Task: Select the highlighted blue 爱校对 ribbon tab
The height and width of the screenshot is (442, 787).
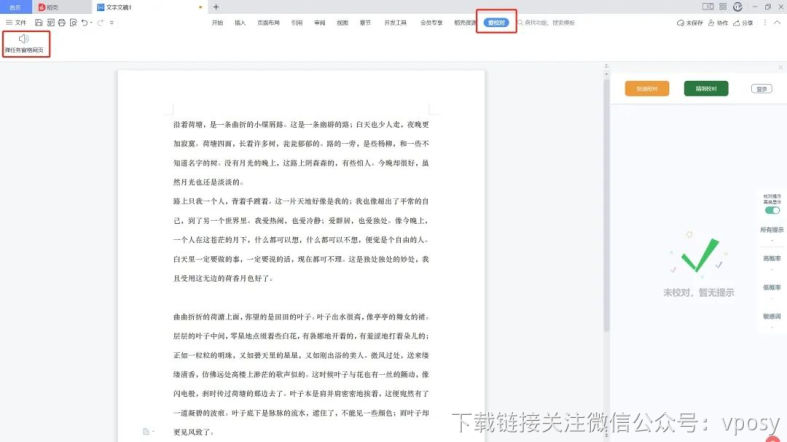Action: tap(496, 23)
